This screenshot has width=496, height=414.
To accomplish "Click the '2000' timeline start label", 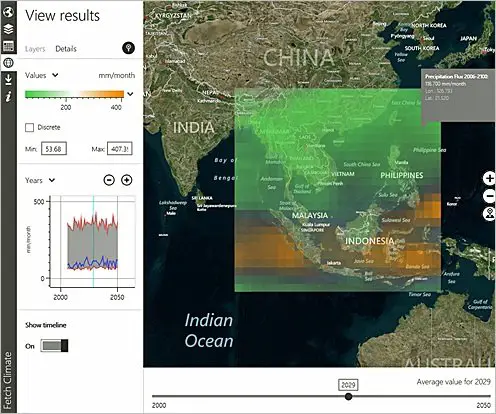I will (x=159, y=406).
